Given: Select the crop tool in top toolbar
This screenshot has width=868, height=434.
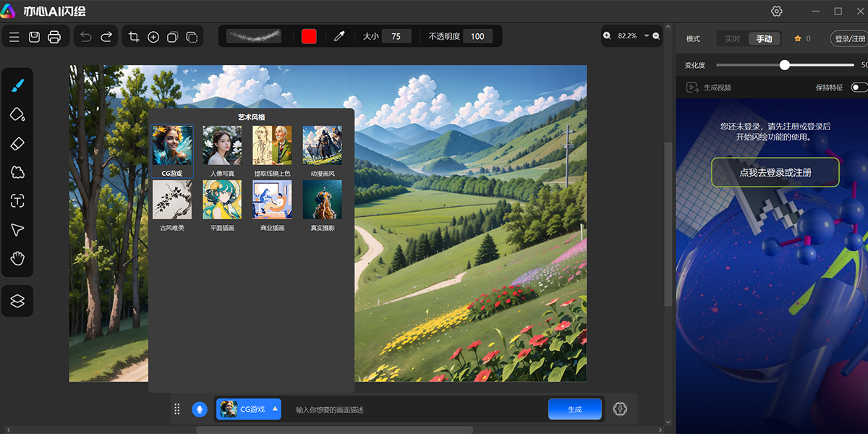Looking at the screenshot, I should click(x=134, y=37).
